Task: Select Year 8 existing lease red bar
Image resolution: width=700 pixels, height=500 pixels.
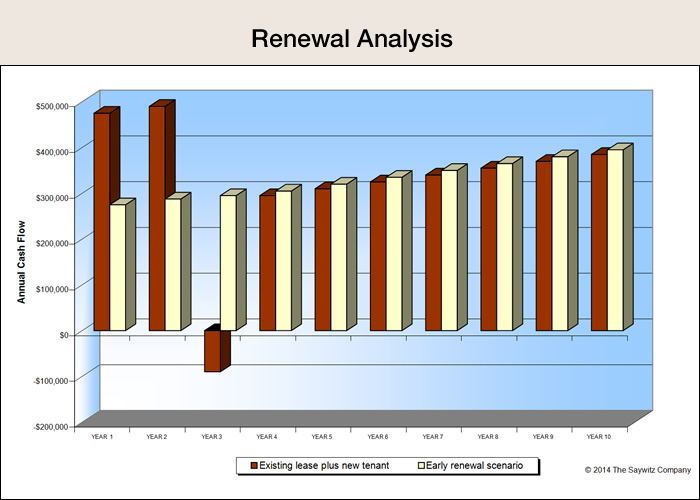Action: tap(489, 250)
